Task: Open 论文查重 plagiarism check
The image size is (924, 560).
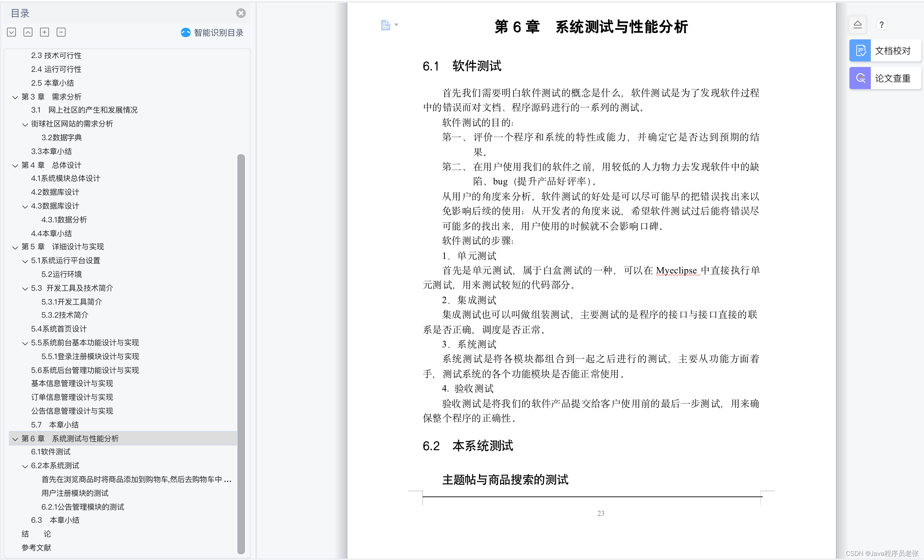Action: (885, 78)
